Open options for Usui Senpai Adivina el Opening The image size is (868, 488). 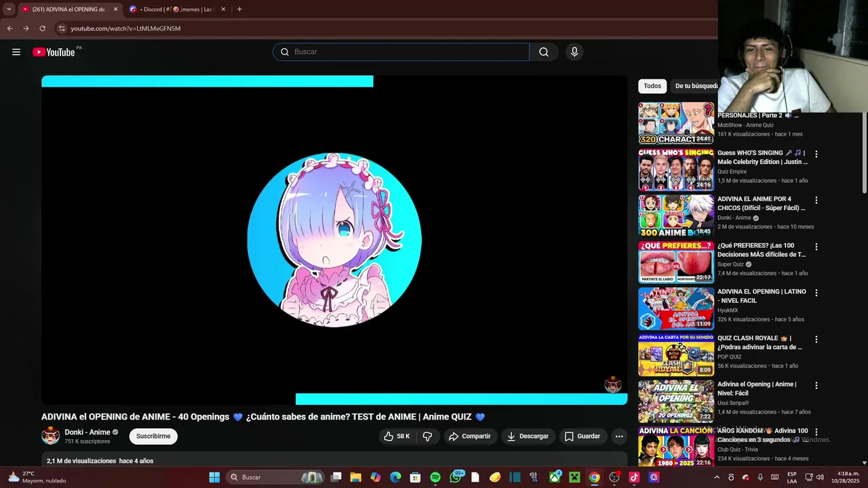[816, 386]
